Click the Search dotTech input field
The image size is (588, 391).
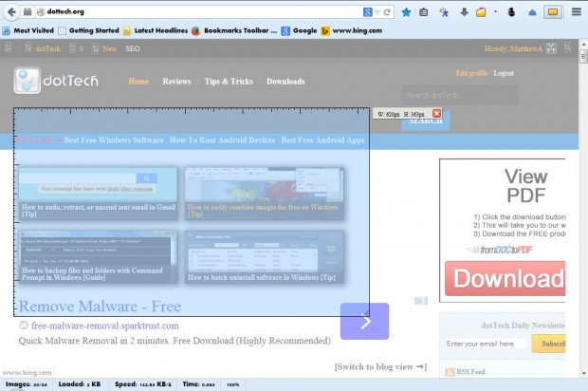[x=460, y=95]
